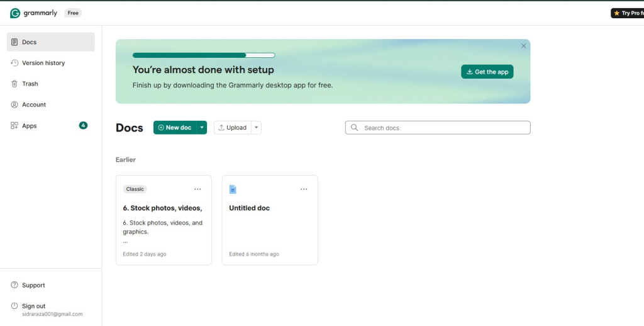Open Support in the sidebar
The width and height of the screenshot is (644, 326).
[51, 285]
